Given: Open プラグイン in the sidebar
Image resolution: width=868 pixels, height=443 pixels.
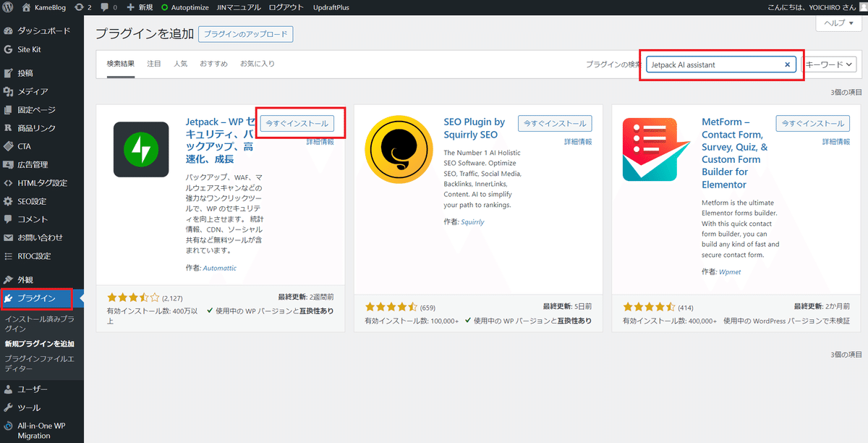Looking at the screenshot, I should (x=42, y=298).
